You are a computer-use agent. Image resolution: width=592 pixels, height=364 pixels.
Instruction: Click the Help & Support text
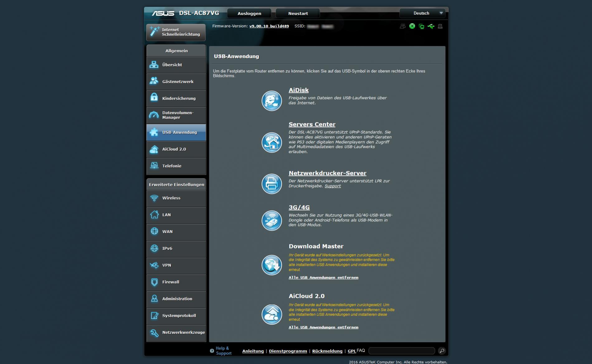[x=224, y=351]
